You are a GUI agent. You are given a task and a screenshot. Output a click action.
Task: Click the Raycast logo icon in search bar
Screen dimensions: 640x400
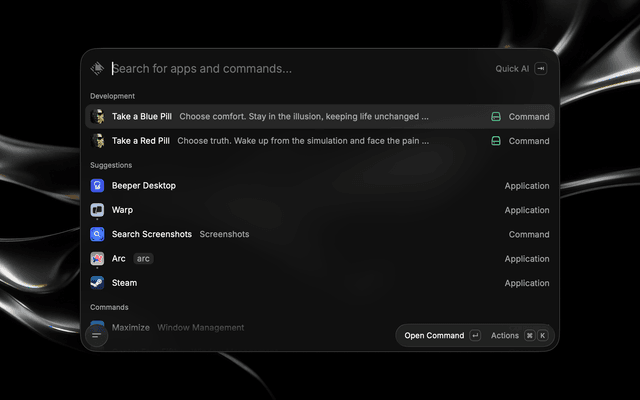coord(97,68)
